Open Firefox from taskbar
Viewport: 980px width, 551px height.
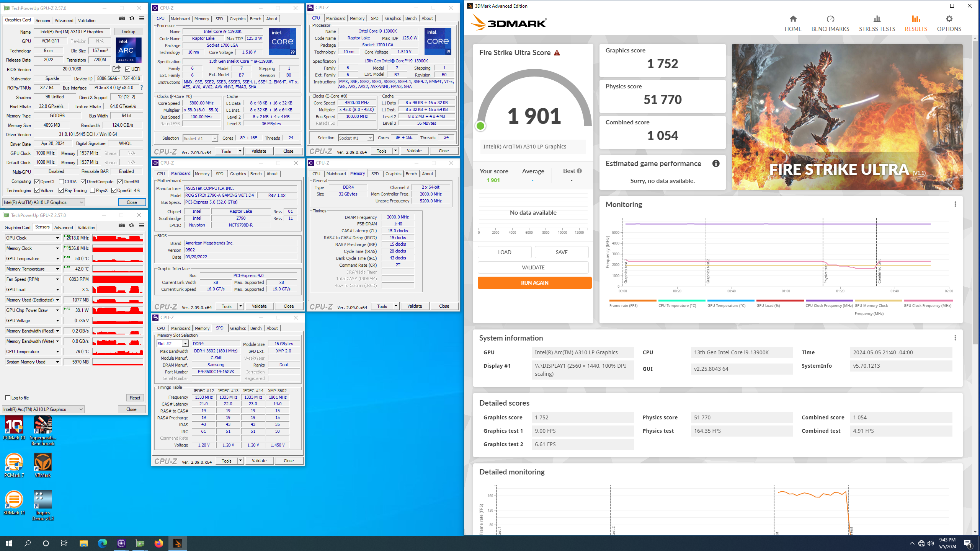pyautogui.click(x=158, y=543)
